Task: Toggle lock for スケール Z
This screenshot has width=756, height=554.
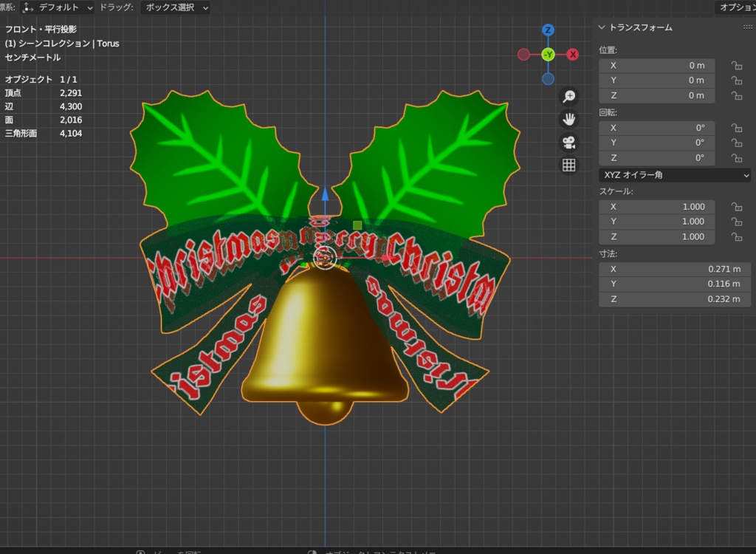Action: pyautogui.click(x=736, y=237)
